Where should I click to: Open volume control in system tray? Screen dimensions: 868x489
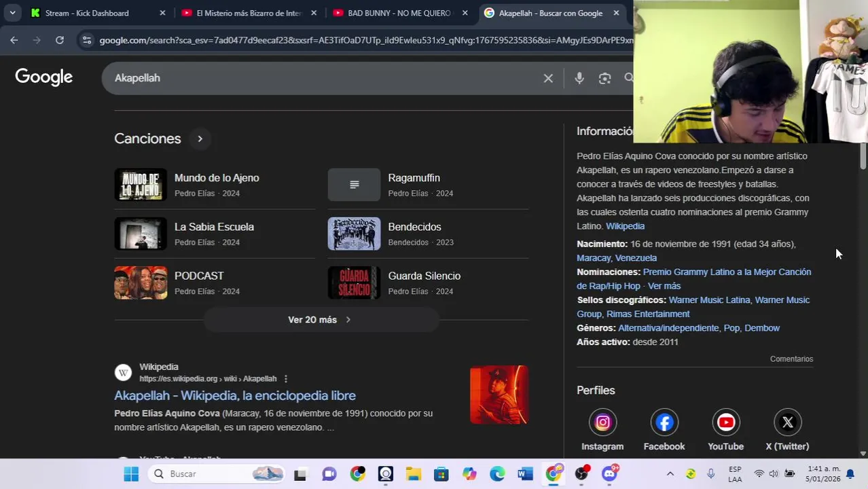tap(774, 474)
